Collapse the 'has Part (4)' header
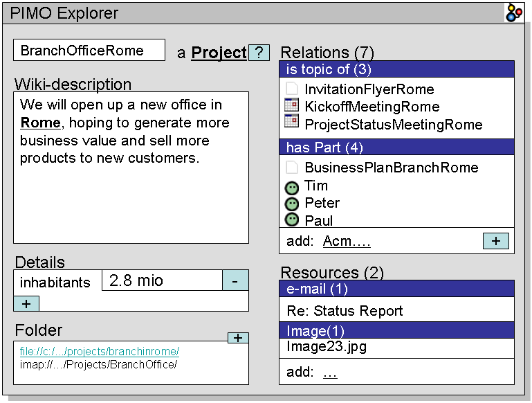 [x=396, y=147]
